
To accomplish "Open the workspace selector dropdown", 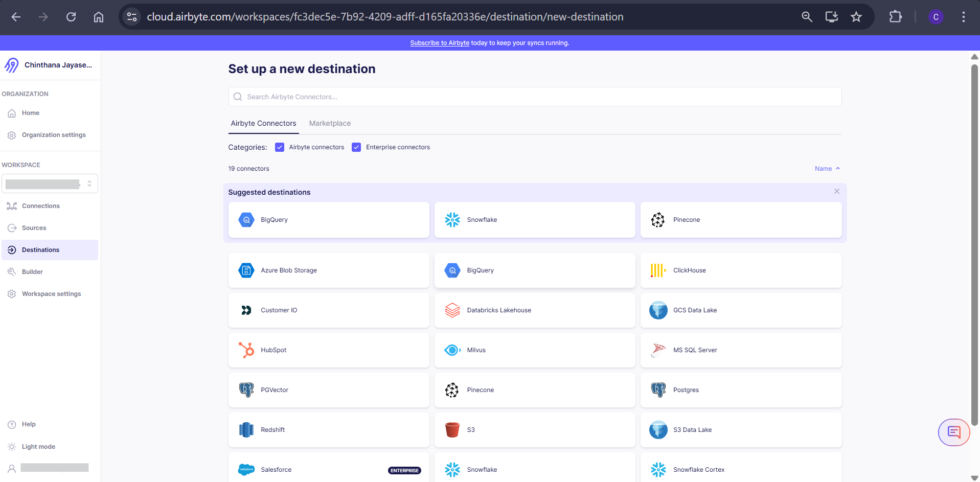I will coord(50,183).
